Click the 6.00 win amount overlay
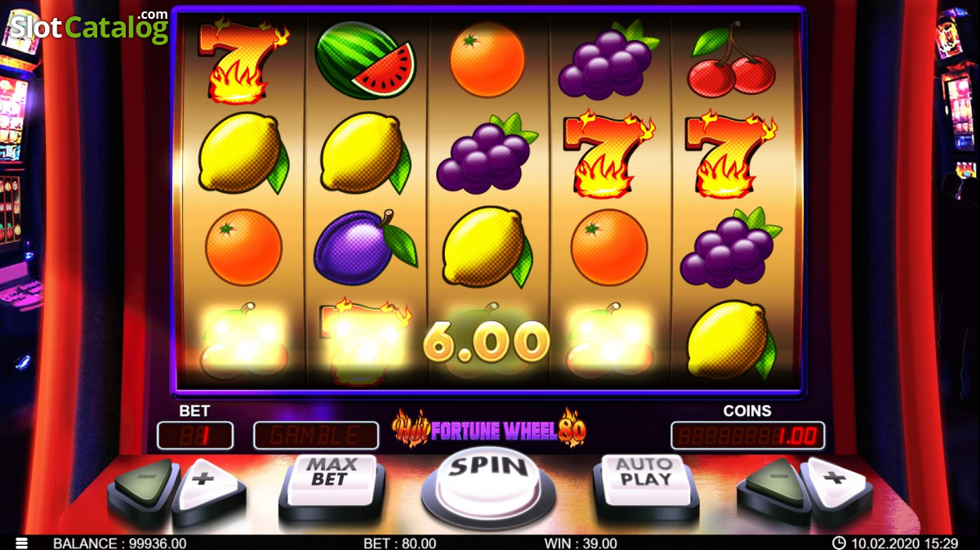The image size is (980, 550). (x=486, y=342)
